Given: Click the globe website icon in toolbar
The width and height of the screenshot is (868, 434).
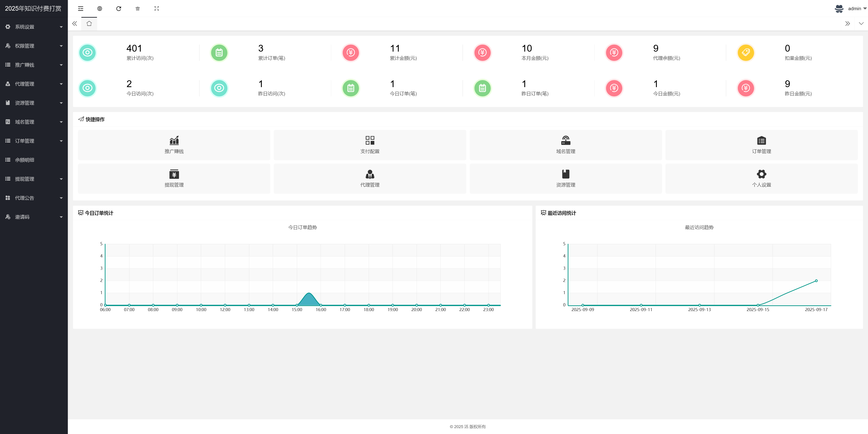Looking at the screenshot, I should click(99, 8).
